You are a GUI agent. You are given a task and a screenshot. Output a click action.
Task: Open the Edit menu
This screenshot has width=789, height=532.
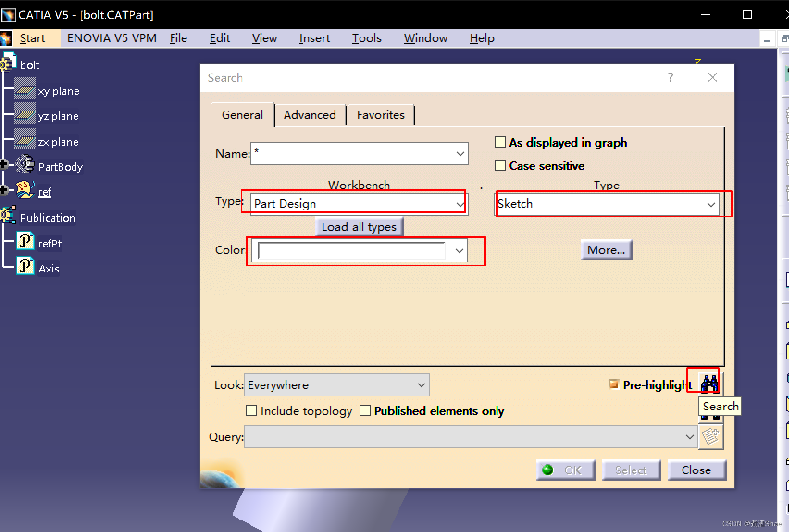point(220,38)
